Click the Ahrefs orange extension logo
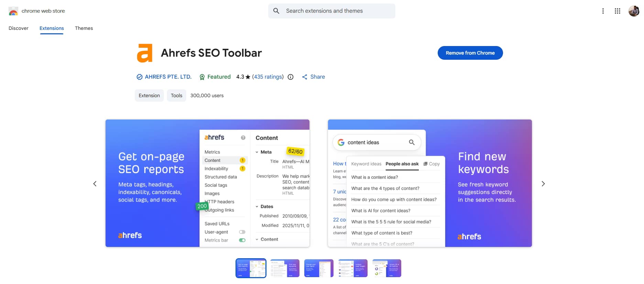The width and height of the screenshot is (644, 284). 144,53
